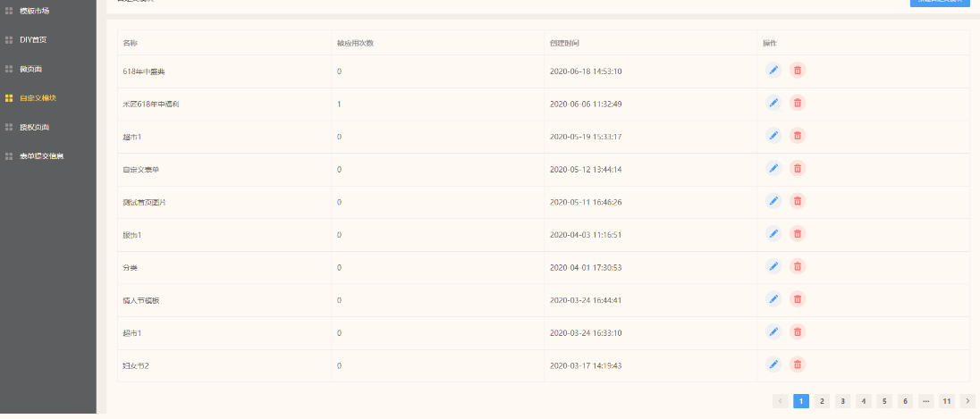Click edit pencil for 自定义表单 row
This screenshot has height=419, width=980.
(x=773, y=169)
